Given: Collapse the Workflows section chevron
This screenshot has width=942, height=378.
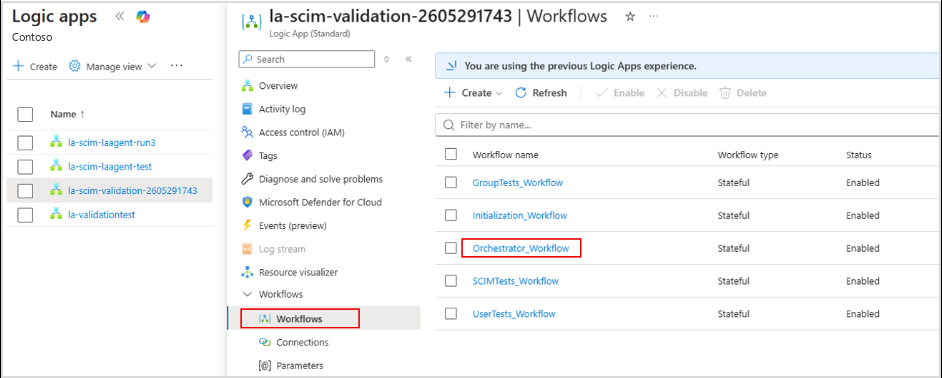Looking at the screenshot, I should 247,294.
